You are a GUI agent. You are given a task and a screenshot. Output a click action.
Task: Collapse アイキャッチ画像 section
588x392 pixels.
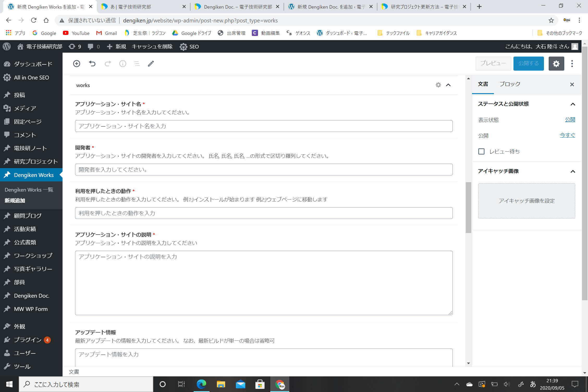(573, 171)
